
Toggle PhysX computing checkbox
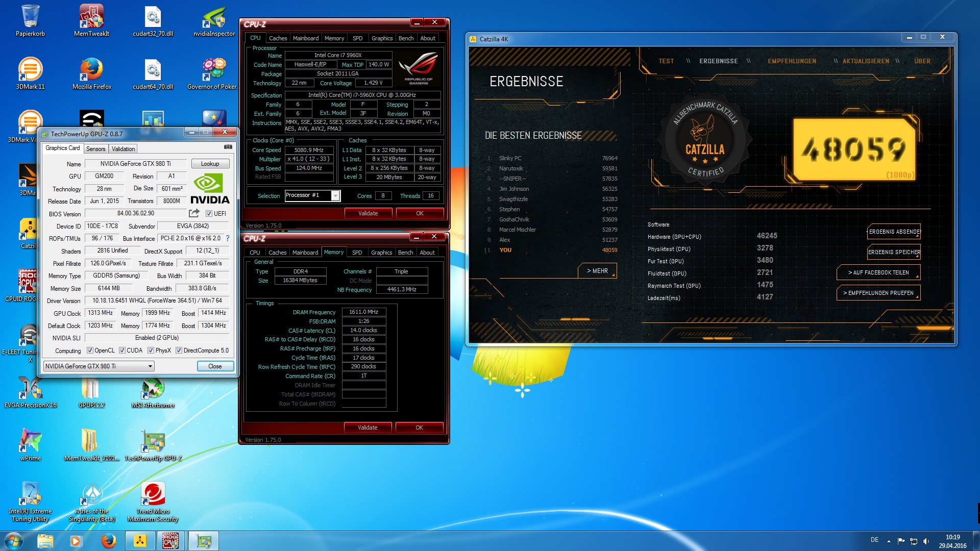[151, 350]
